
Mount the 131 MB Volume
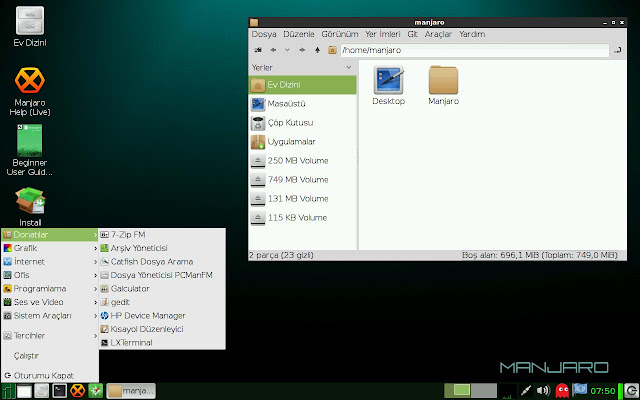click(302, 198)
